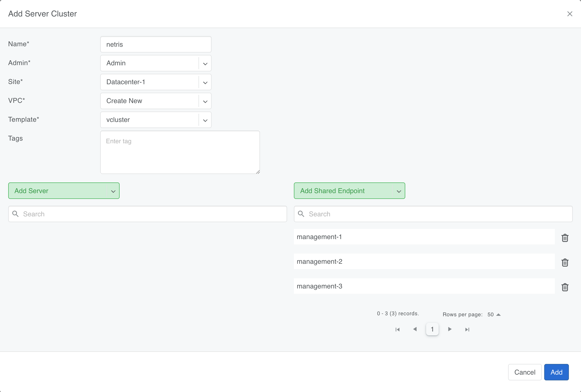This screenshot has height=392, width=581.
Task: Focus the Enter tag text area
Action: coord(180,152)
